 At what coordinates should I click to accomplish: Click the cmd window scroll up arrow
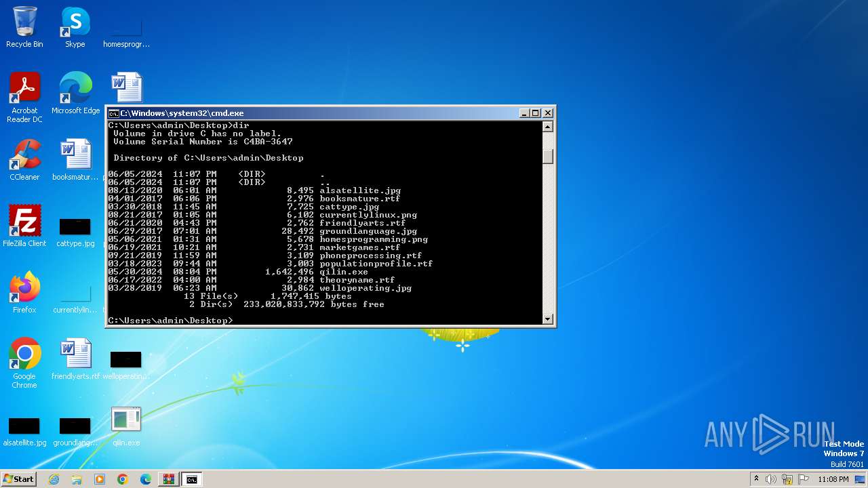(x=548, y=126)
